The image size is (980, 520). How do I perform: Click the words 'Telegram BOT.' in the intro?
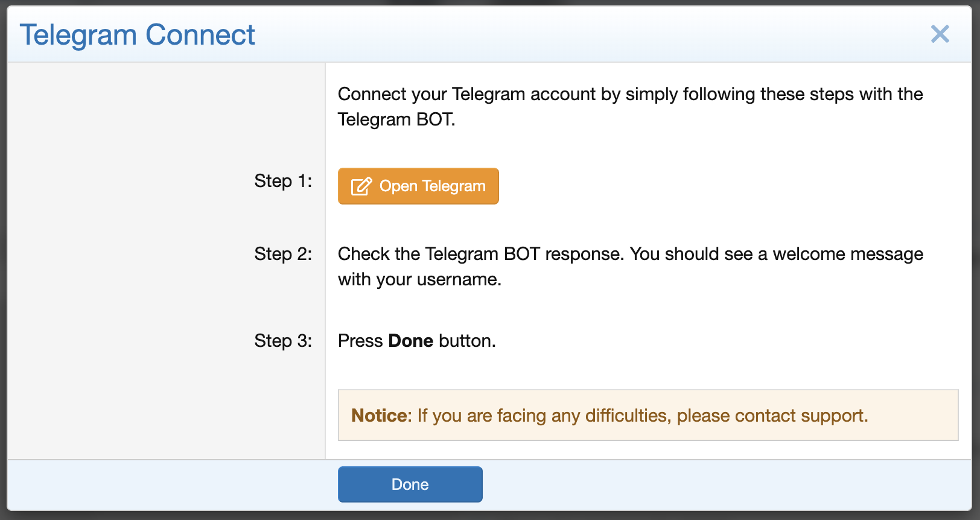point(396,119)
